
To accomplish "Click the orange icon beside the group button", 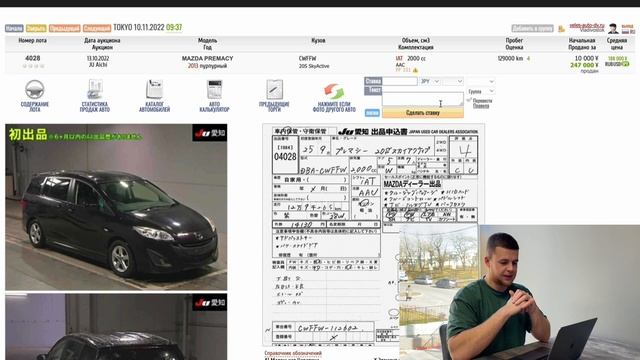I will coord(562,29).
